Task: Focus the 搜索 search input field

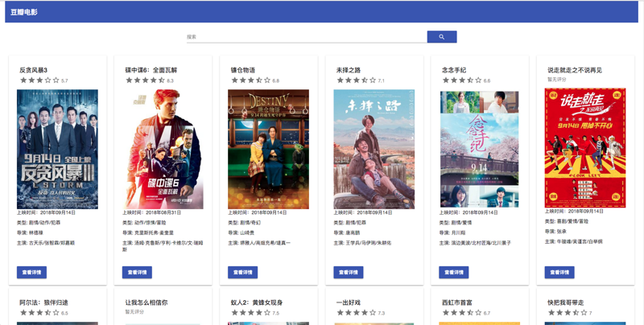Action: pyautogui.click(x=307, y=37)
